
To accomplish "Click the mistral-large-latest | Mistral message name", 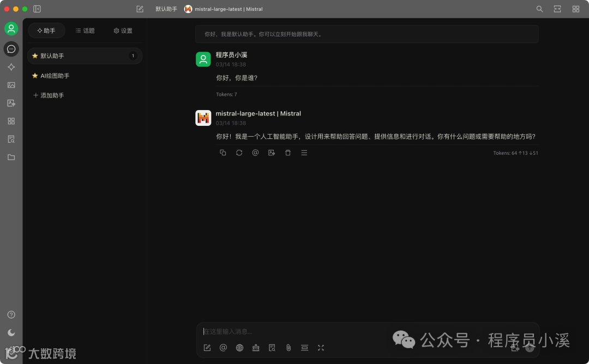I will click(x=258, y=113).
